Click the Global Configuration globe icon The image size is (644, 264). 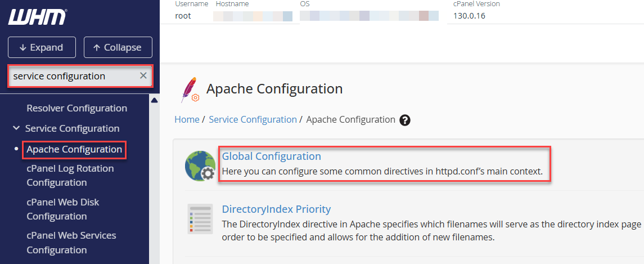[x=200, y=166]
